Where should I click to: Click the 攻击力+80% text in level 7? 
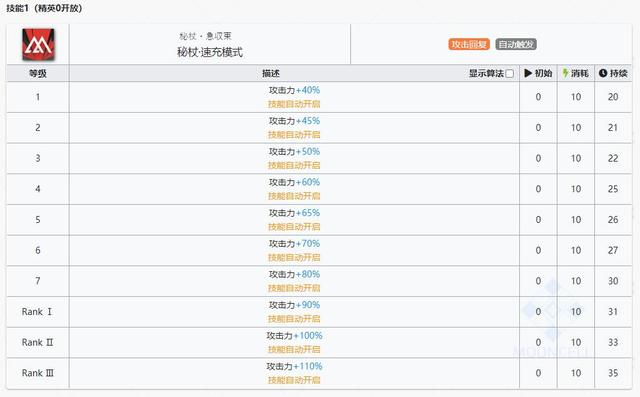tap(294, 274)
